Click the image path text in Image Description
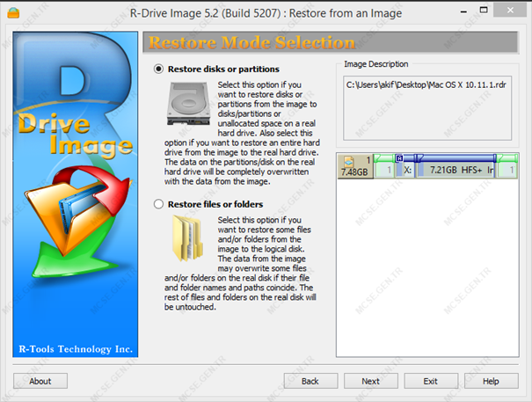This screenshot has width=532, height=402. [426, 84]
